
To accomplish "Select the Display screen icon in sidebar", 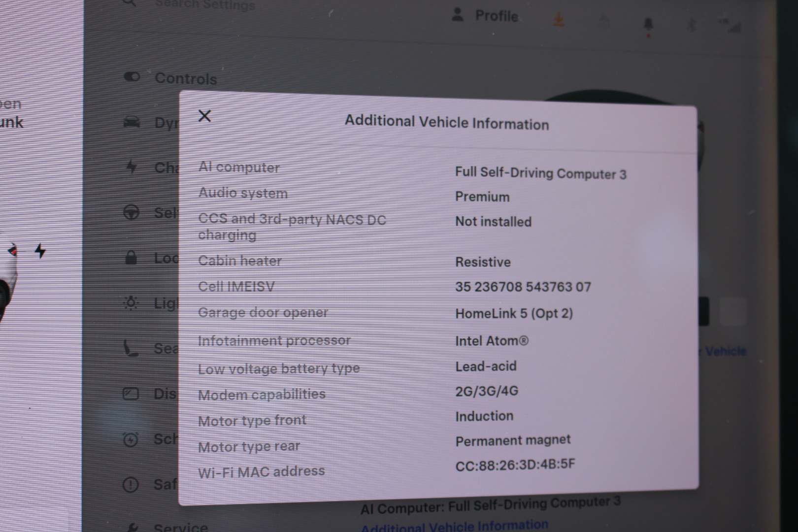I will click(131, 394).
